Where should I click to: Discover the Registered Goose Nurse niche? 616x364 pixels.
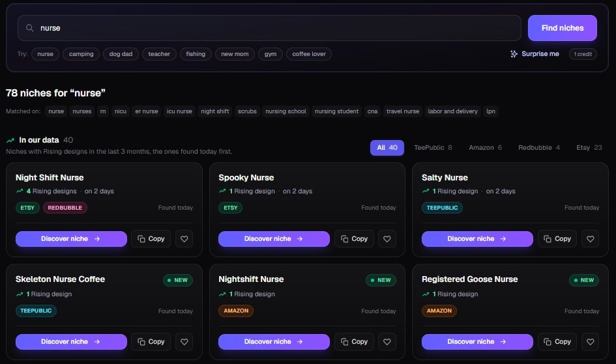(x=477, y=342)
